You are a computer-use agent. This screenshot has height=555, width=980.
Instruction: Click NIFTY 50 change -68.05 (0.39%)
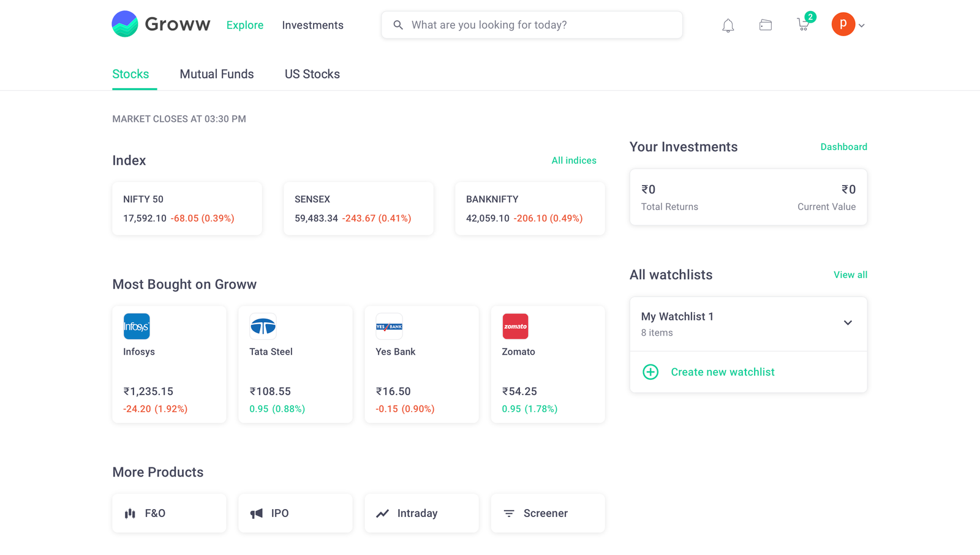202,218
